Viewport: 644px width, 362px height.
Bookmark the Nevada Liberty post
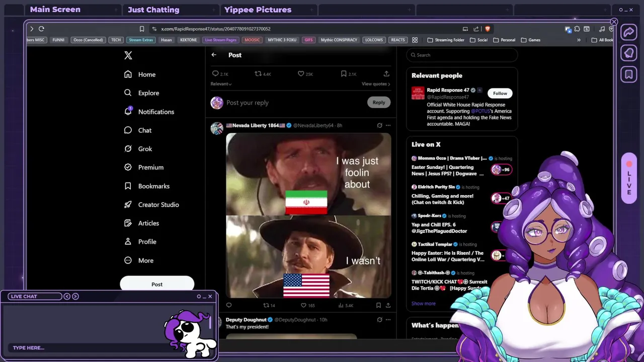pos(378,305)
